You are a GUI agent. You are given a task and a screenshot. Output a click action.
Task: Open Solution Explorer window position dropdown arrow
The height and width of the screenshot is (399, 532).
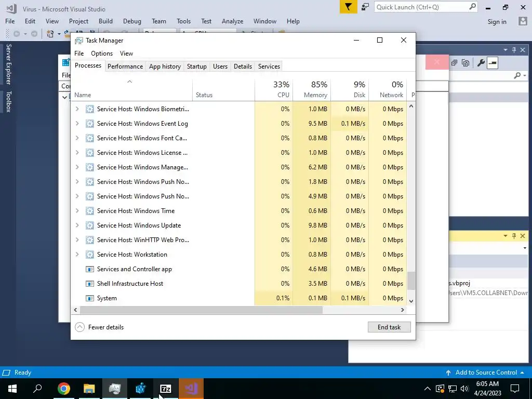tap(506, 50)
